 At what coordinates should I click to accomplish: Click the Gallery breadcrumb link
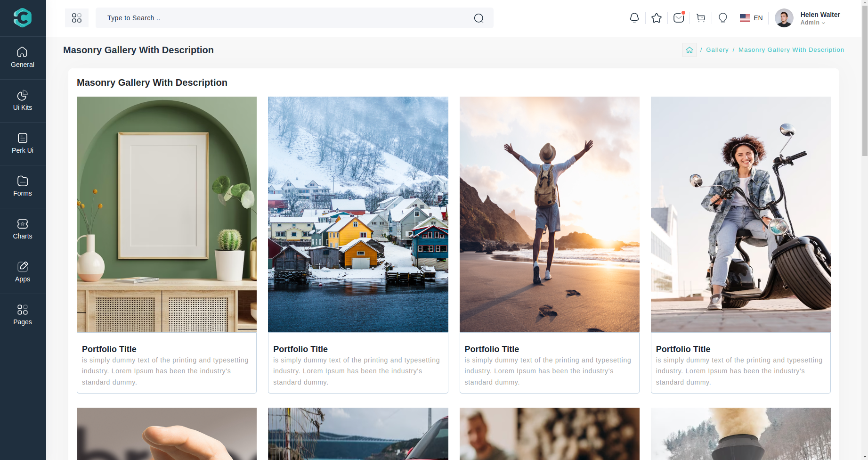tap(717, 50)
